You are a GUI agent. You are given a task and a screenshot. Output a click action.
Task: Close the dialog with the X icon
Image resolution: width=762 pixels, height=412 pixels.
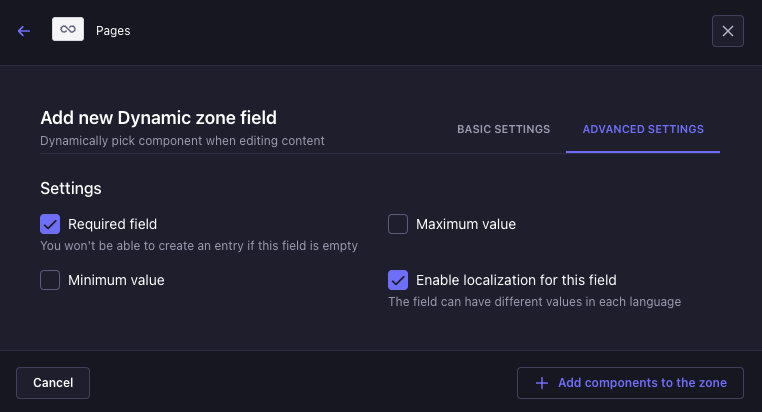(x=727, y=31)
